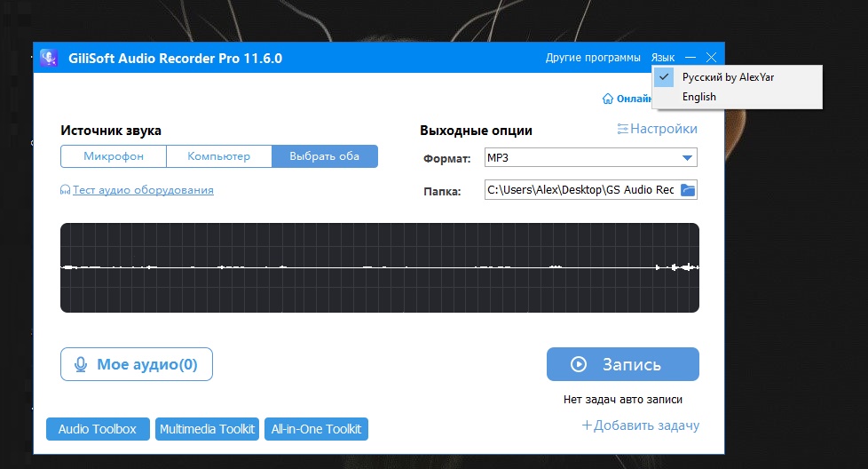
Task: Click the Нет задач авто записи text
Action: pos(623,399)
